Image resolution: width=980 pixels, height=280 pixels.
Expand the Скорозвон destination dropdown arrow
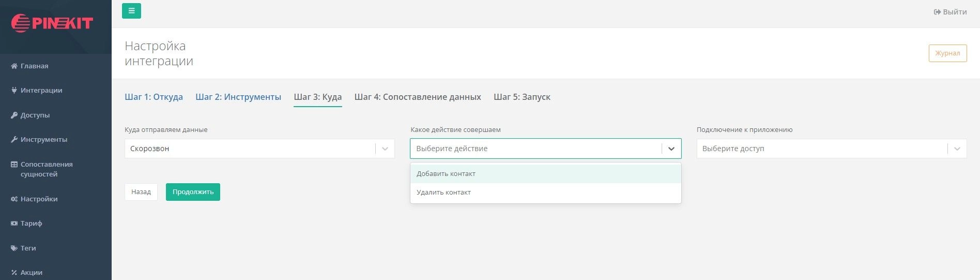[385, 149]
